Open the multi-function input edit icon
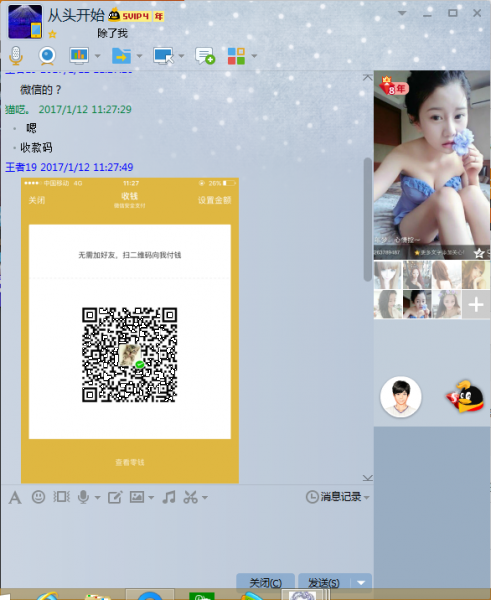 click(115, 497)
